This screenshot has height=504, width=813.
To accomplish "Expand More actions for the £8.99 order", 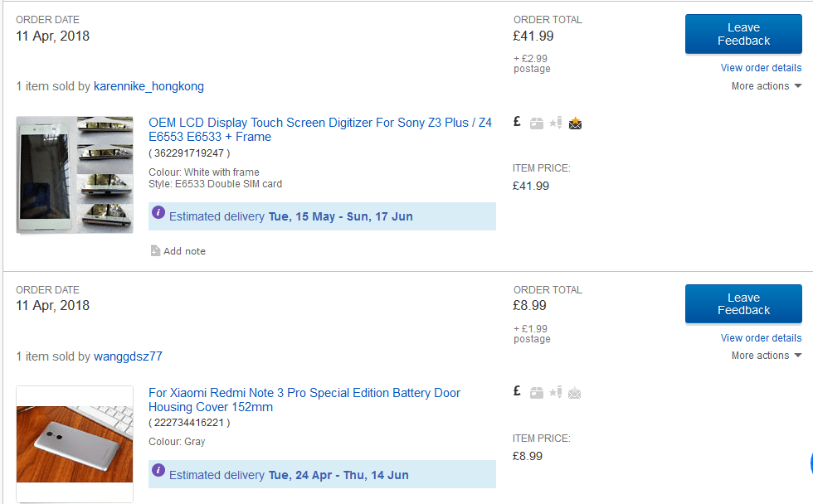I will click(x=766, y=356).
